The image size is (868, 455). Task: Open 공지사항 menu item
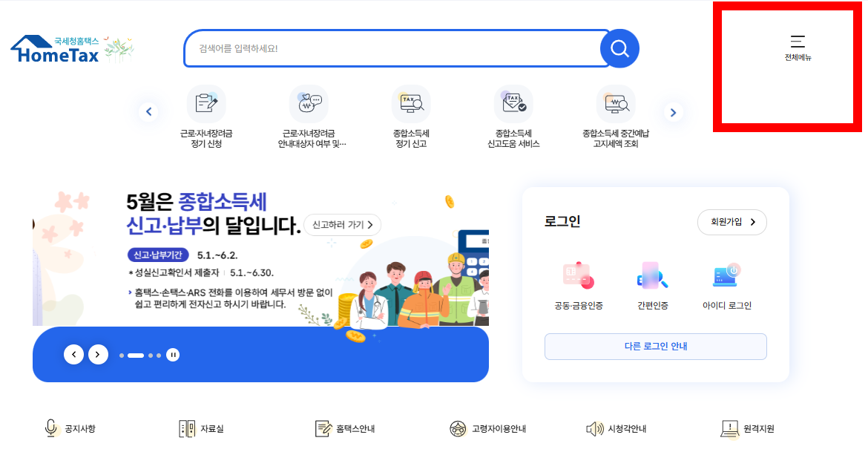pos(70,428)
